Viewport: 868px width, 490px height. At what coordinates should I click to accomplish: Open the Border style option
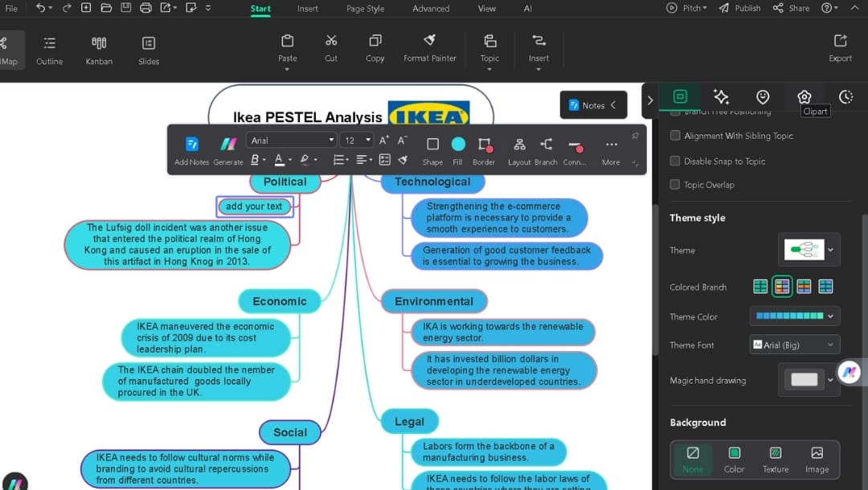(484, 150)
